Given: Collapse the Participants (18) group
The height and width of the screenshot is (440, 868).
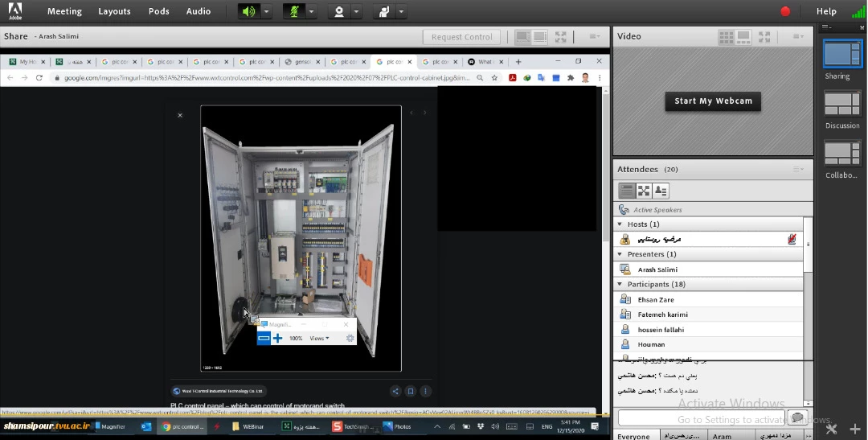Looking at the screenshot, I should tap(620, 284).
